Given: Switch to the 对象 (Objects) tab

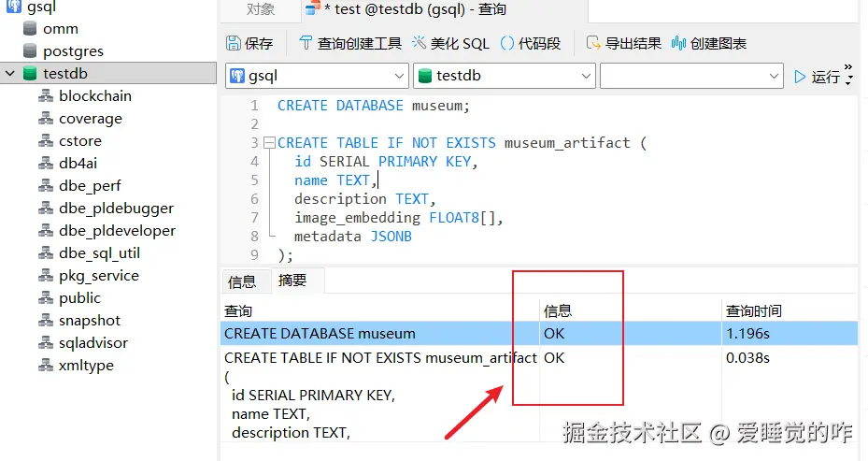Looking at the screenshot, I should coord(260,9).
